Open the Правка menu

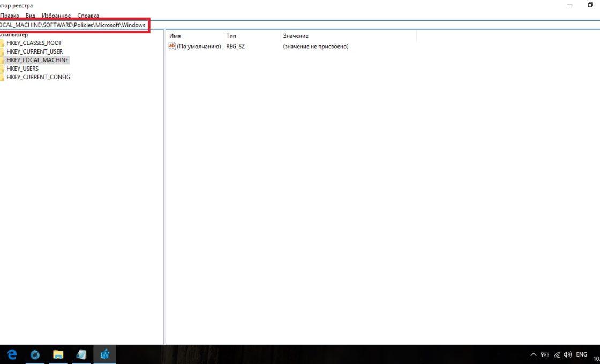coord(10,16)
